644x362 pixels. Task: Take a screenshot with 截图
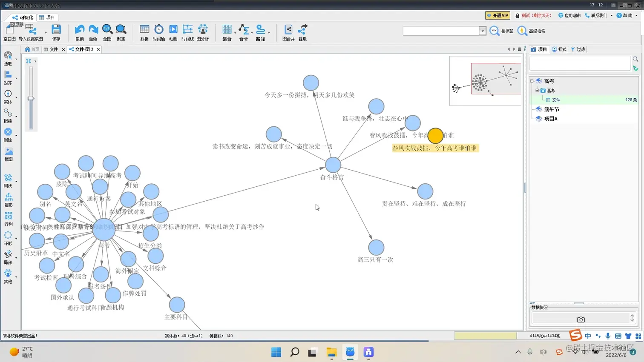pos(8,154)
